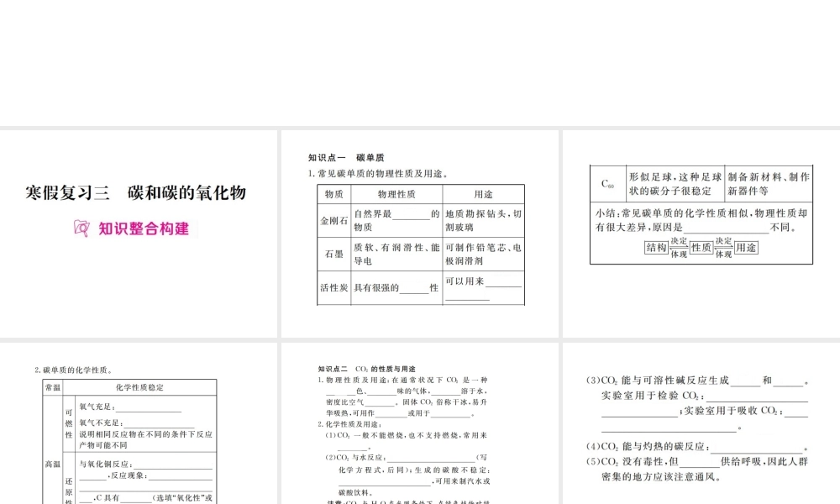The width and height of the screenshot is (840, 504).
Task: Click the boxed '用途' label in diagram
Action: coord(746,248)
